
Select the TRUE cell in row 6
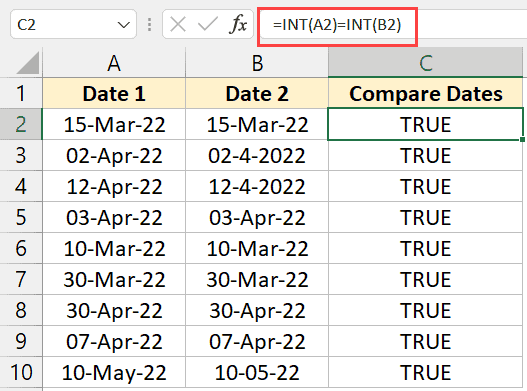pos(425,248)
